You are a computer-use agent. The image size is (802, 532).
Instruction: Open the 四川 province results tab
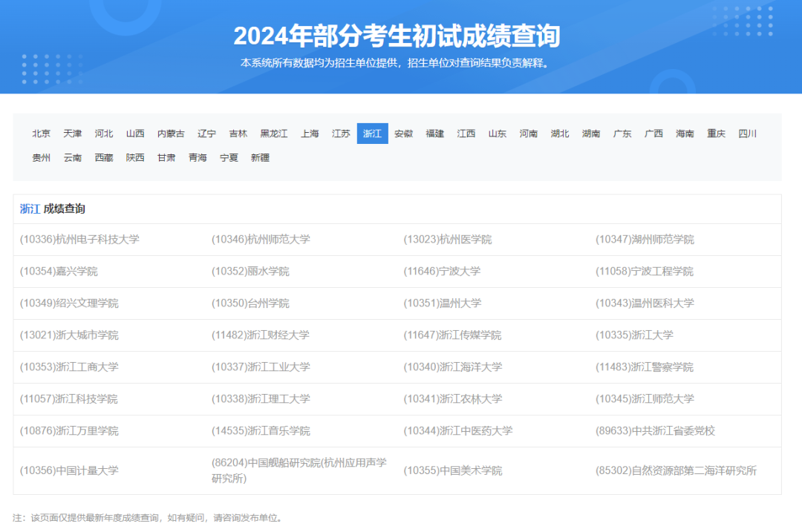(747, 134)
